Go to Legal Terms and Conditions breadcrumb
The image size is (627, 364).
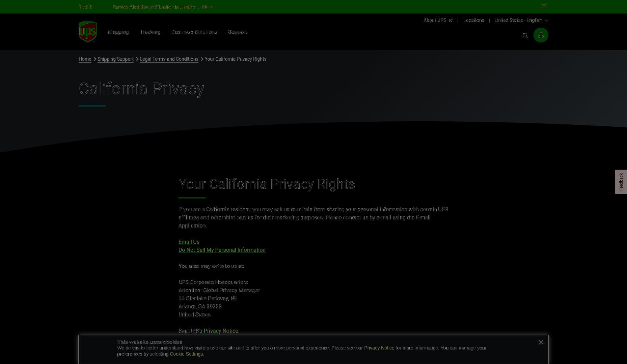tap(169, 59)
